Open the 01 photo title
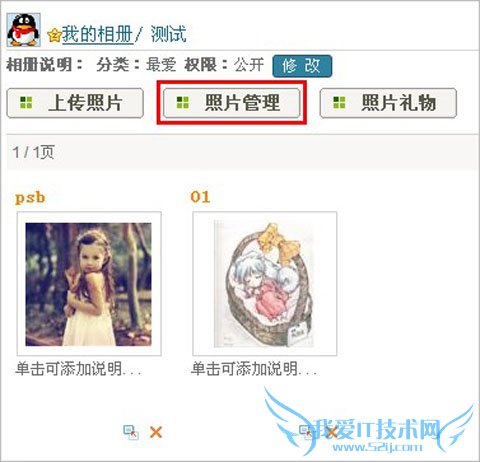The width and height of the screenshot is (480, 462). pyautogui.click(x=200, y=197)
